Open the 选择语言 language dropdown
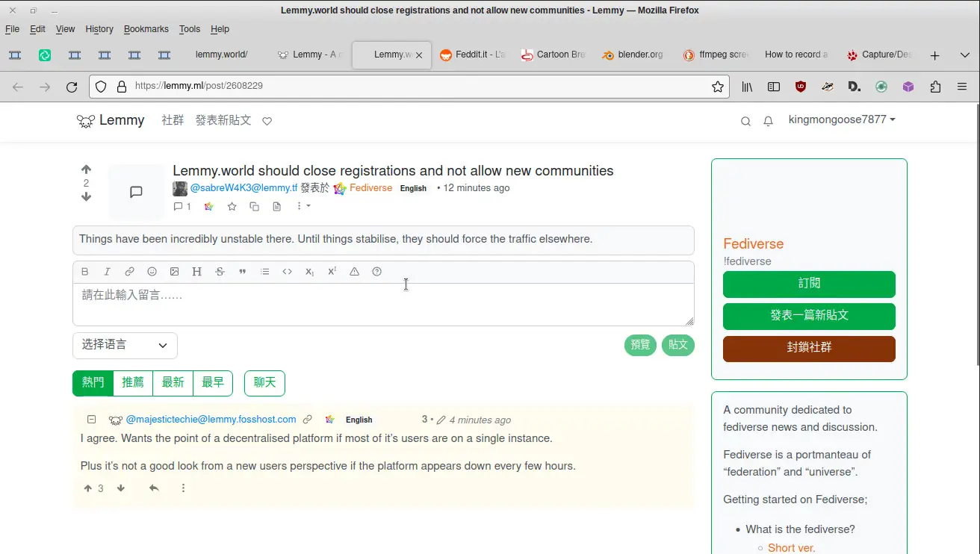980x554 pixels. point(125,345)
